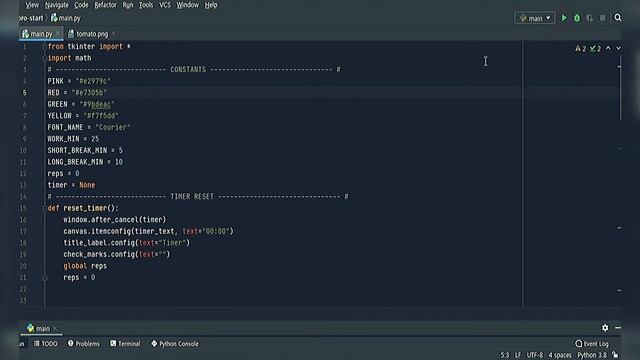Viewport: 640px width, 360px height.
Task: Click main.py in the breadcrumb bar
Action: pos(66,18)
